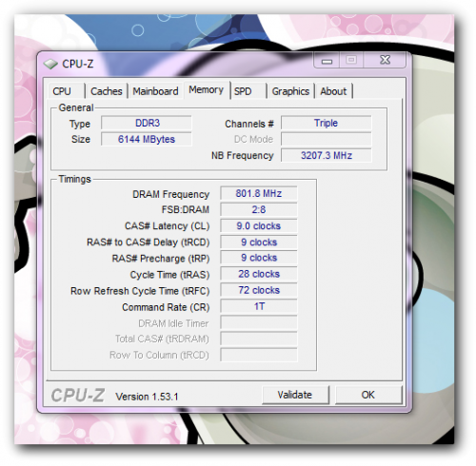Click the Type label in General
The width and height of the screenshot is (476, 466).
pos(80,124)
